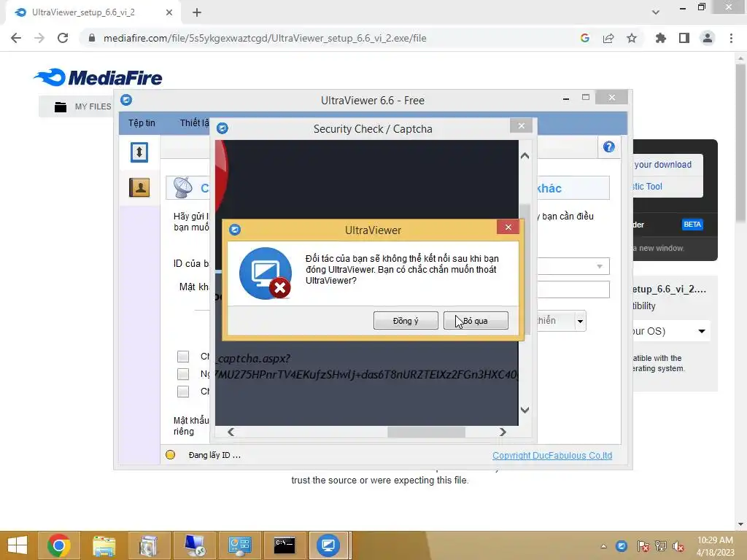Select the remote control arrows sidebar icon
747x560 pixels.
click(139, 152)
